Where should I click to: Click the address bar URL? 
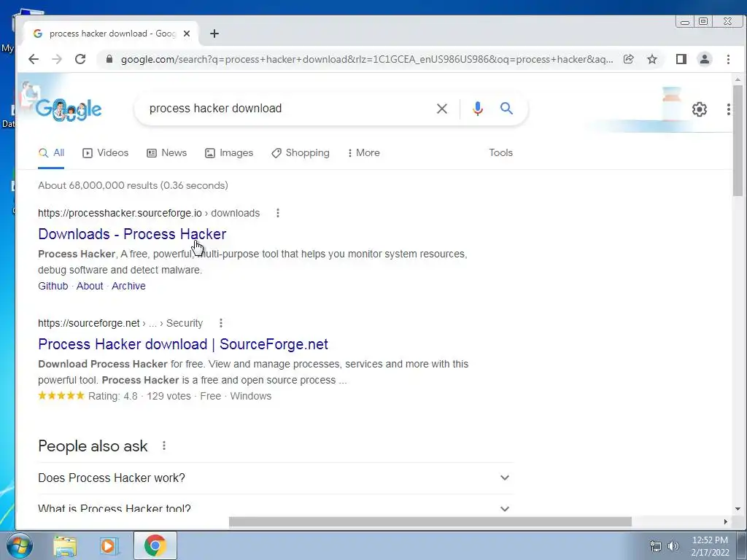(367, 60)
